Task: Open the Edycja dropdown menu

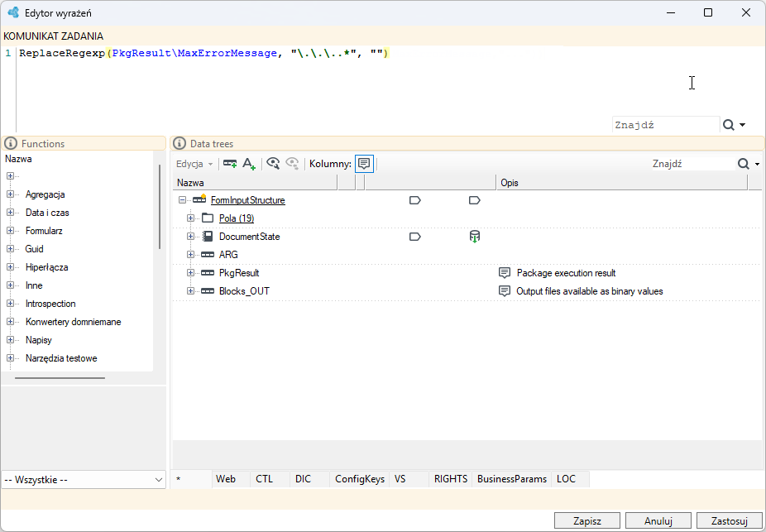Action: coord(194,164)
